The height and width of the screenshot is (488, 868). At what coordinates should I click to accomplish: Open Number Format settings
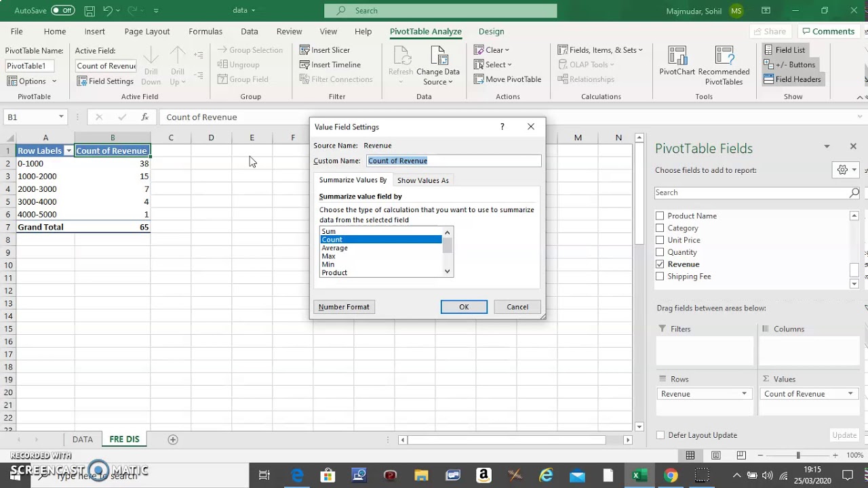point(344,307)
